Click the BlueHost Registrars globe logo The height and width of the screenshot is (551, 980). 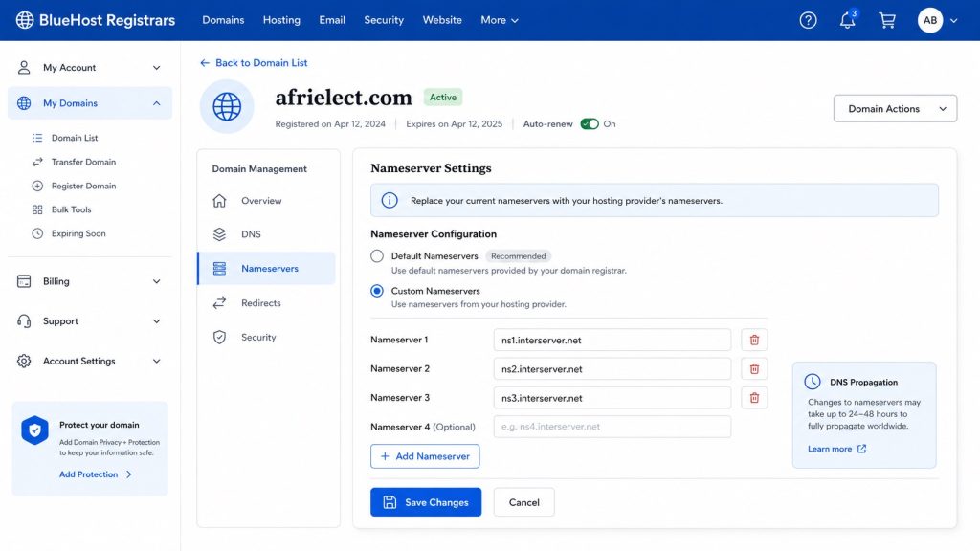pos(25,20)
